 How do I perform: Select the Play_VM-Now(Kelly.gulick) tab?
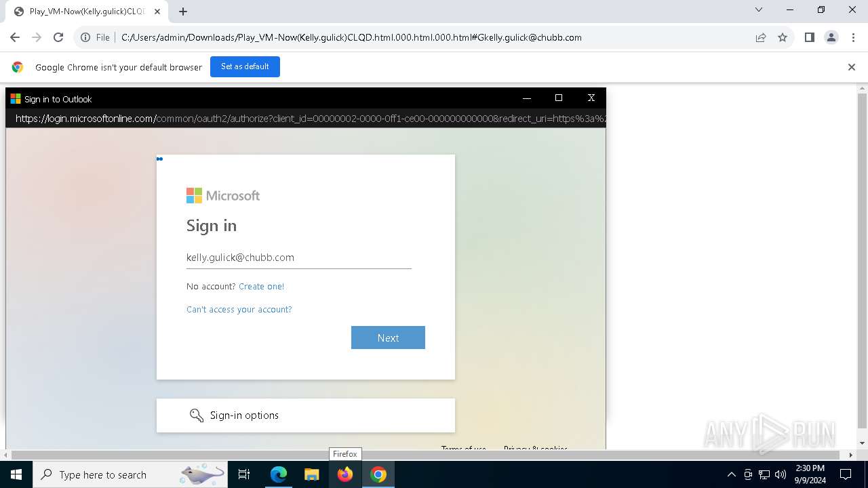(x=87, y=12)
